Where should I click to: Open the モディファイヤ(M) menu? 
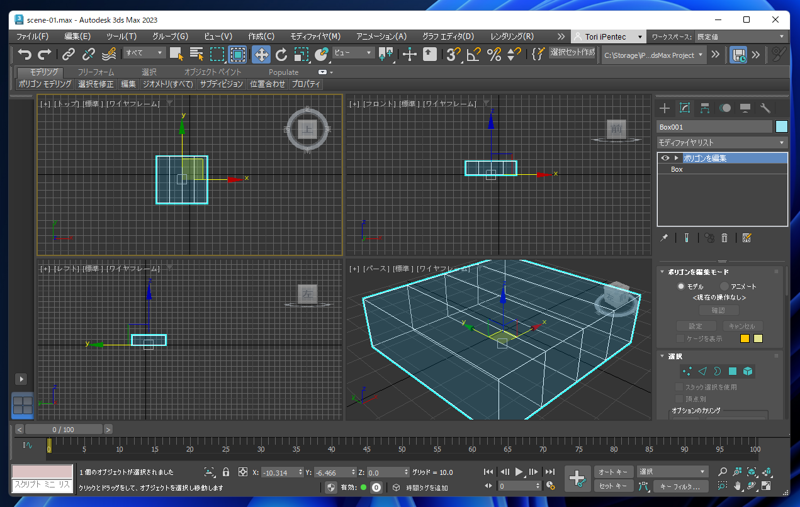tap(315, 37)
